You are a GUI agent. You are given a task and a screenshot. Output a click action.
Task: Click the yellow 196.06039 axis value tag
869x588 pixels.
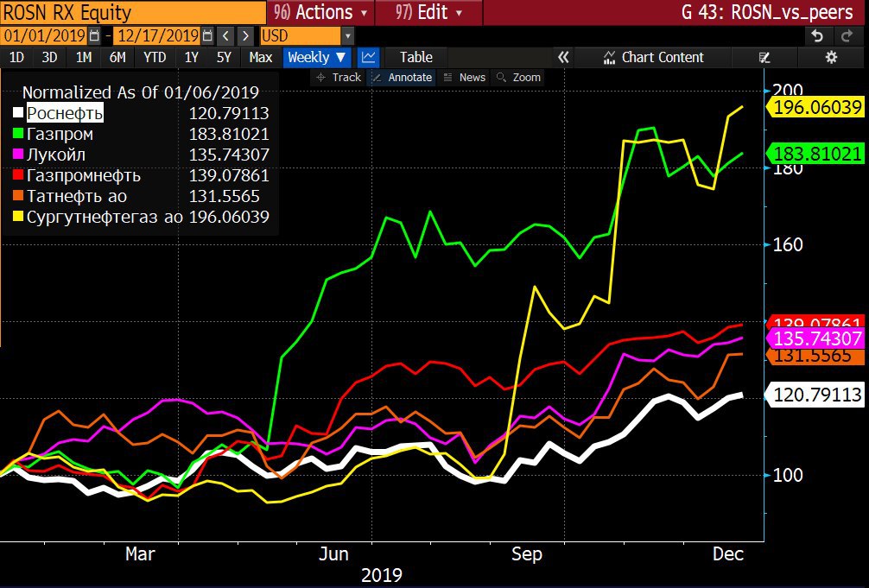[815, 107]
